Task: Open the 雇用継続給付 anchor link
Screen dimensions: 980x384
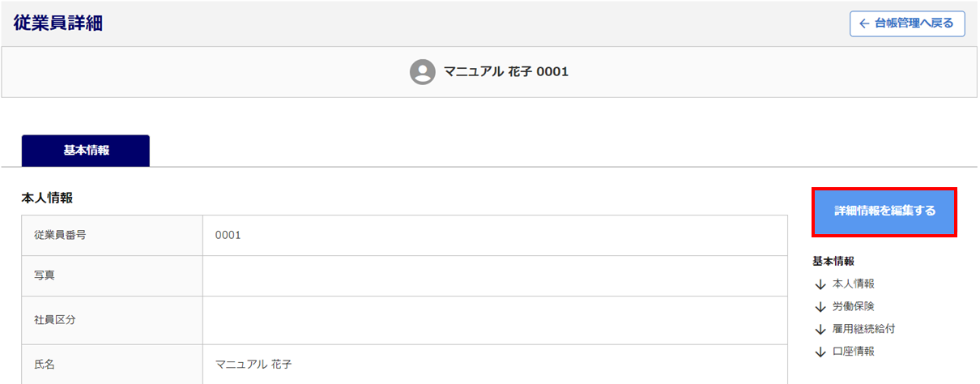Action: click(863, 330)
